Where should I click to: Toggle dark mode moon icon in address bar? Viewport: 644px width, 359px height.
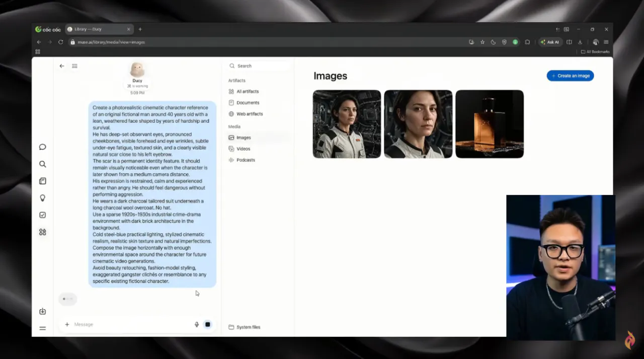493,42
